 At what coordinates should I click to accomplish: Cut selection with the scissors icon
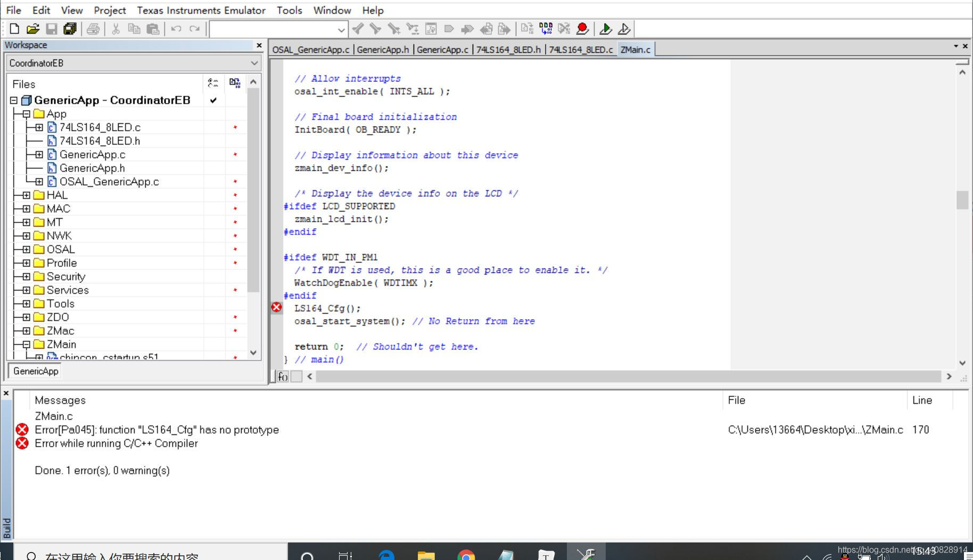point(116,29)
